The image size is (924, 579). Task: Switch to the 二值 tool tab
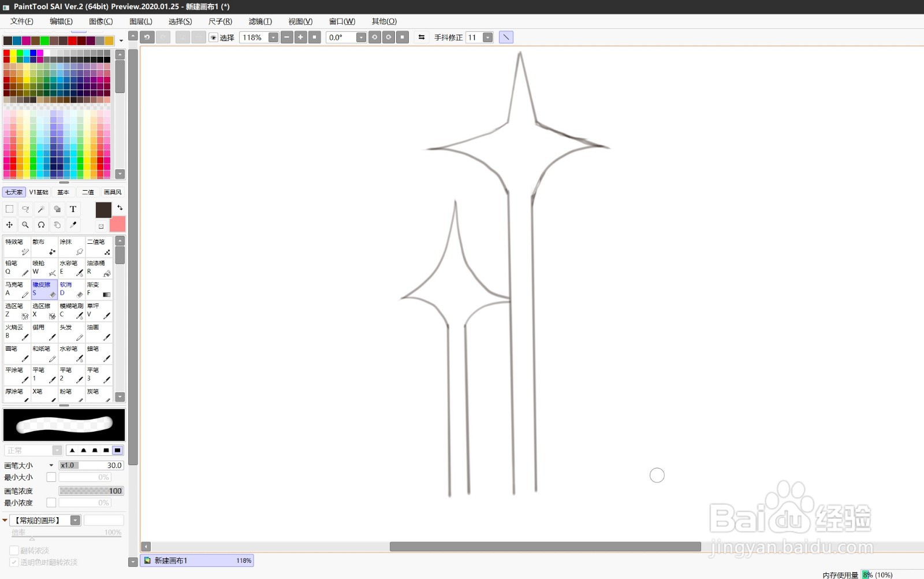click(88, 192)
